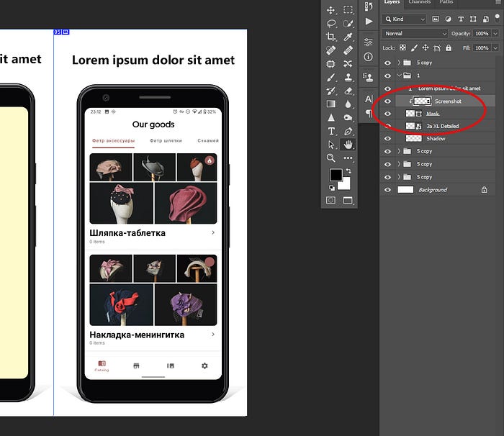Select the Horizontal Type tool
The image size is (504, 436).
330,131
